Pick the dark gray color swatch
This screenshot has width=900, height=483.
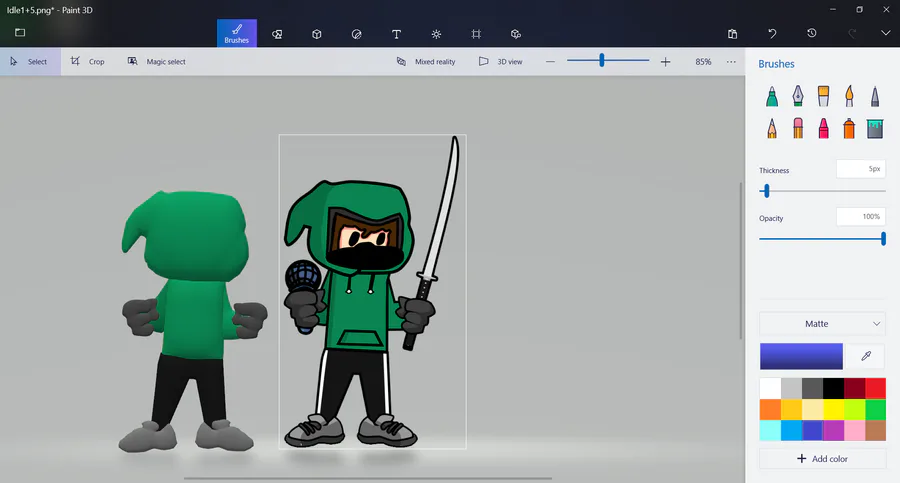click(x=812, y=388)
